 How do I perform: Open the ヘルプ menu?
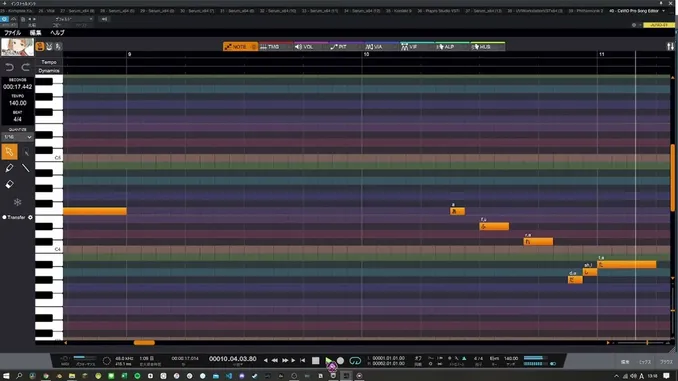(x=57, y=32)
